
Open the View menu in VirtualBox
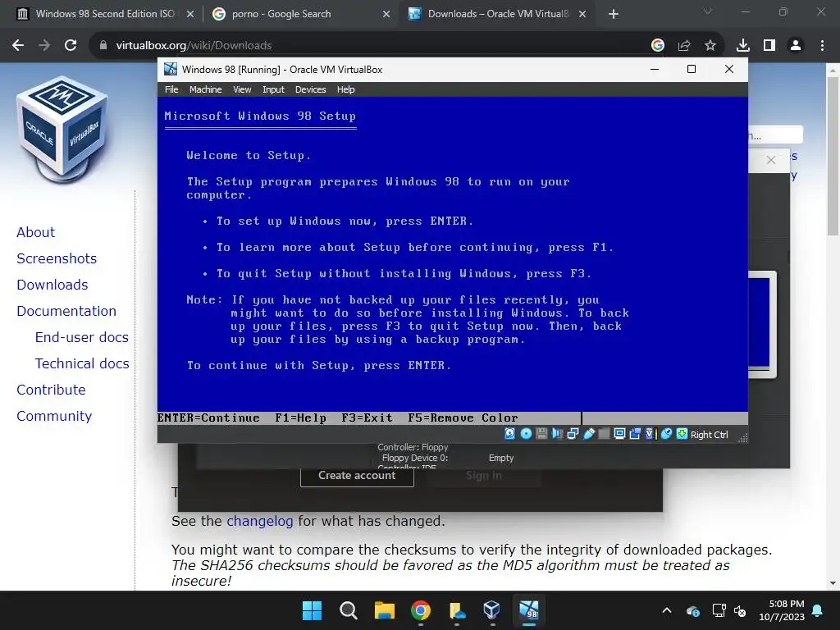(242, 89)
